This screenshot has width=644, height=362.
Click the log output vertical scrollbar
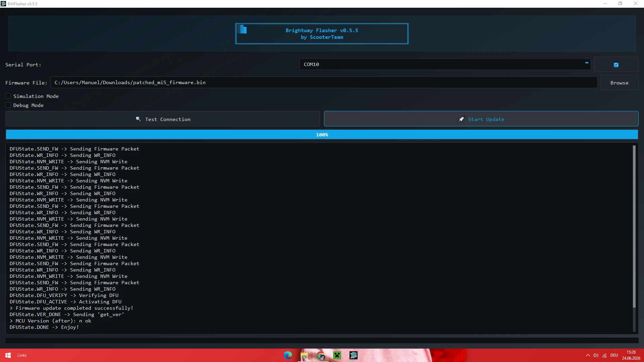tap(634, 238)
